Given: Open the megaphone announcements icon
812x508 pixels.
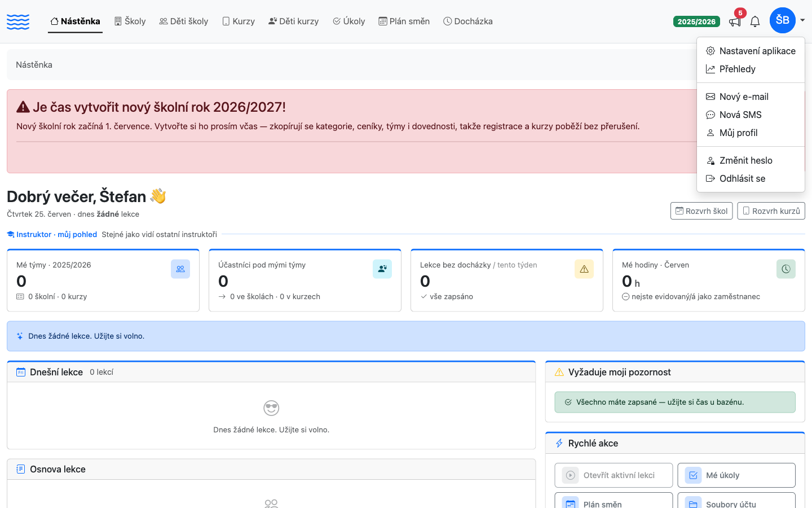Looking at the screenshot, I should click(x=735, y=21).
